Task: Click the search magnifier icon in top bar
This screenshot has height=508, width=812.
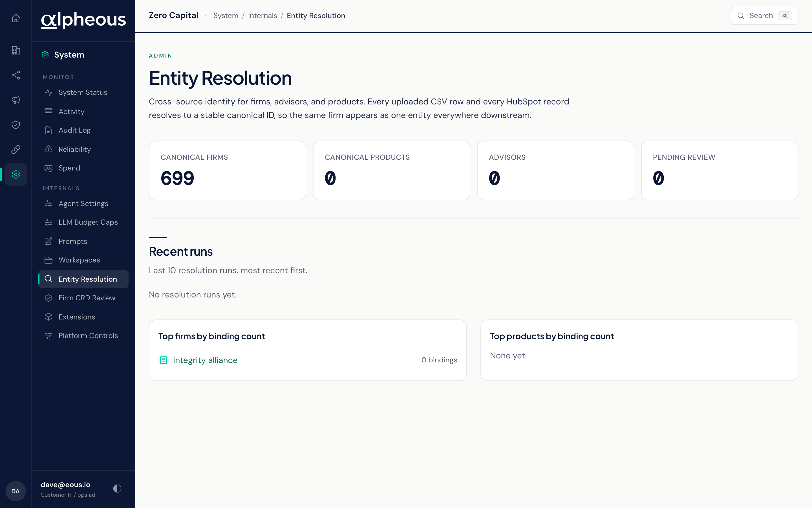Action: pos(741,16)
